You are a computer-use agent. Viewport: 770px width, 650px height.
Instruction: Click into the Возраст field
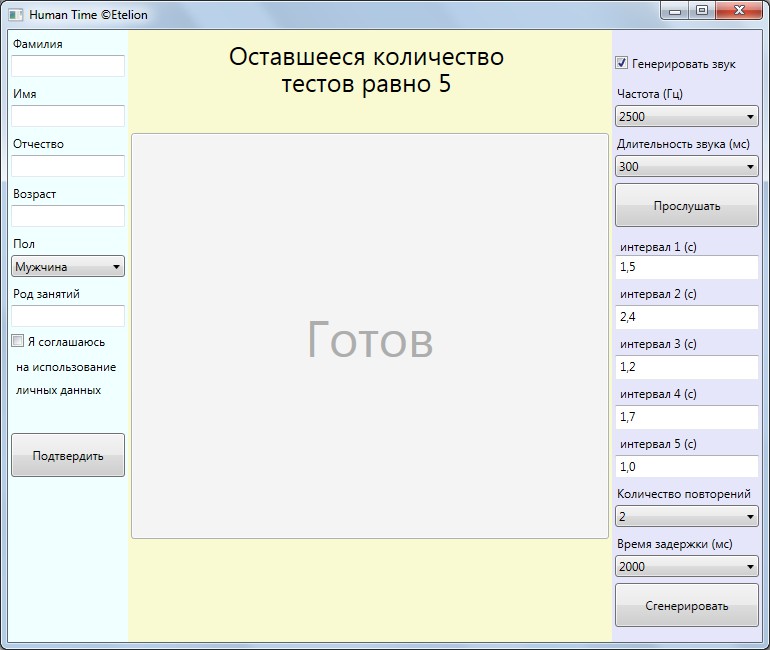(x=68, y=216)
